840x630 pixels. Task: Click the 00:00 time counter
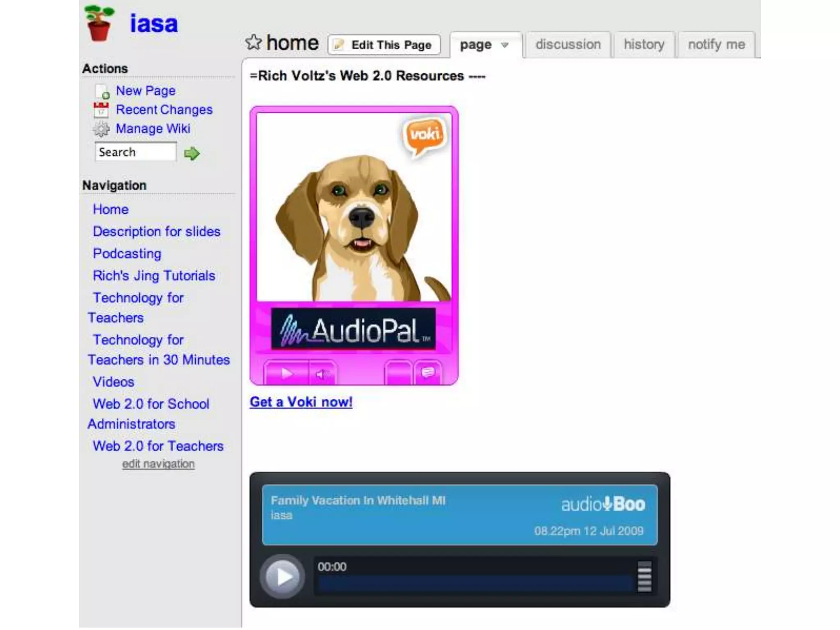point(332,567)
